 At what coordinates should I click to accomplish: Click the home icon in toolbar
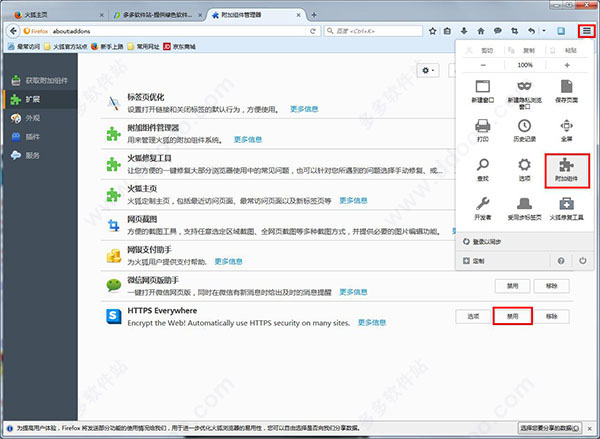click(481, 31)
